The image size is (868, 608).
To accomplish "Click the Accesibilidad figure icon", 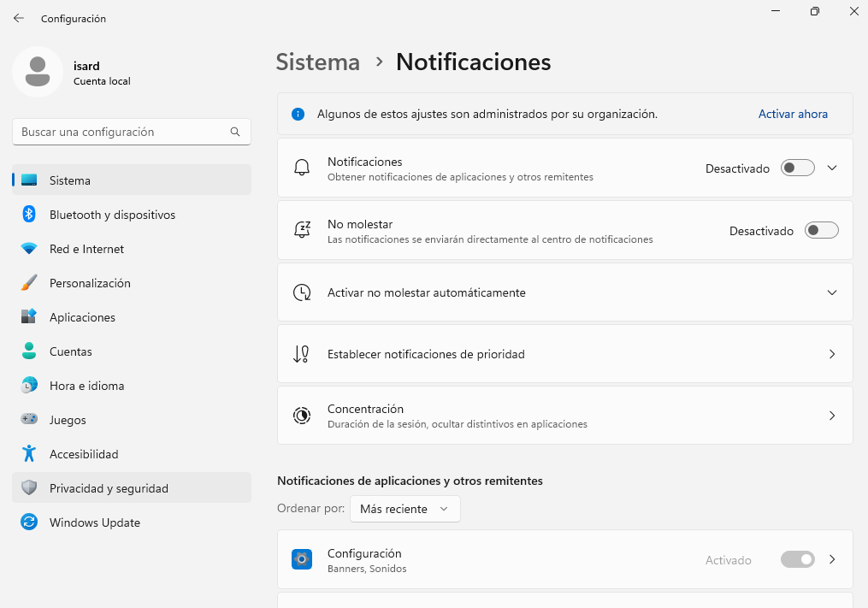I will (29, 454).
